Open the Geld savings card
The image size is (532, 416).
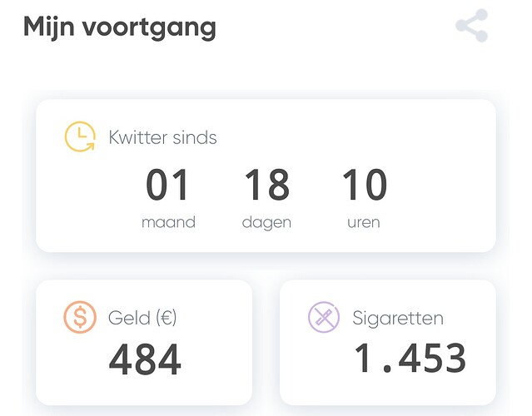144,342
